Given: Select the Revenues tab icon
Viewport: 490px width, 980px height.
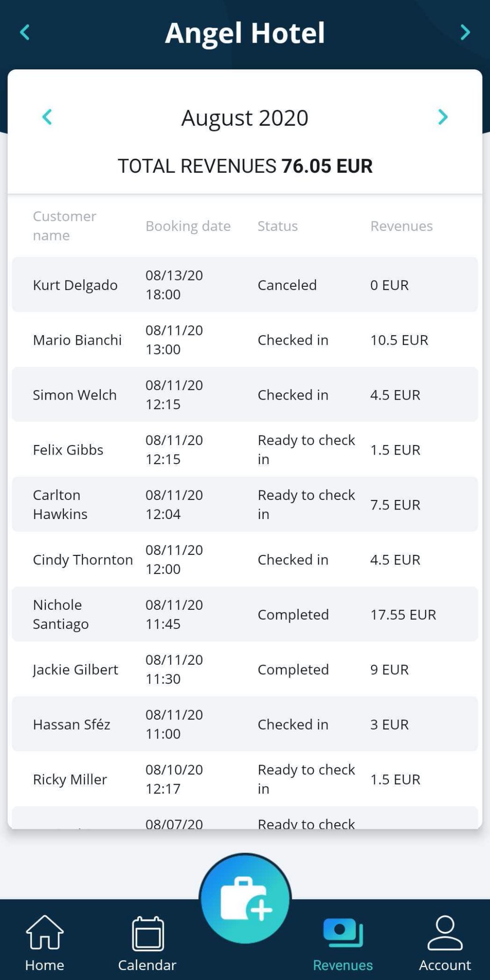Looking at the screenshot, I should click(343, 932).
